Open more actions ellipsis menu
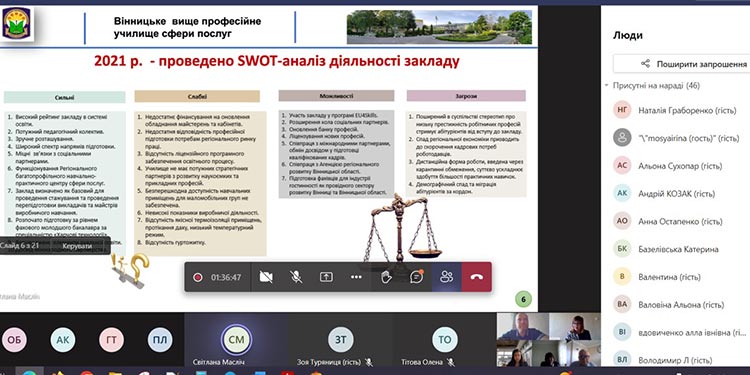 [356, 277]
